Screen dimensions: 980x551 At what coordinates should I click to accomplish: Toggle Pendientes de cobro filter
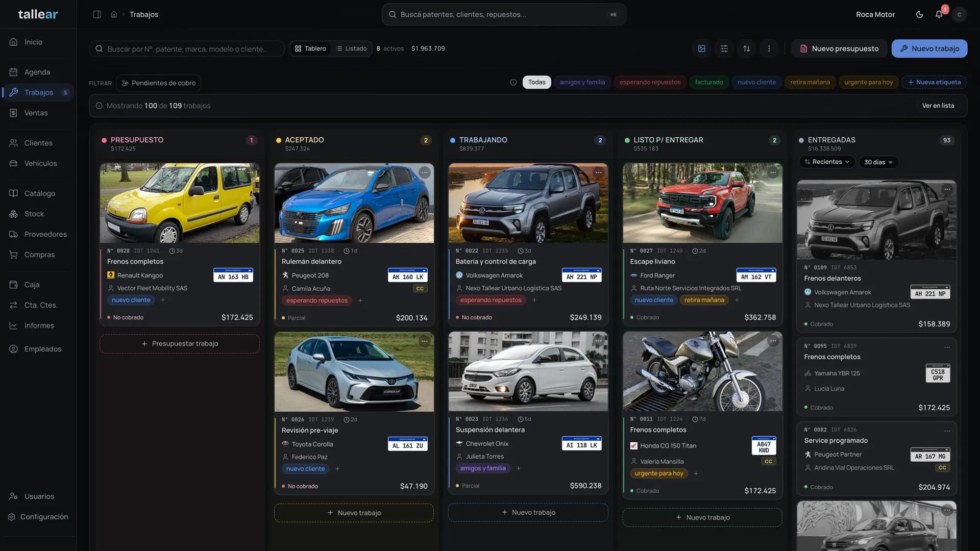(158, 83)
